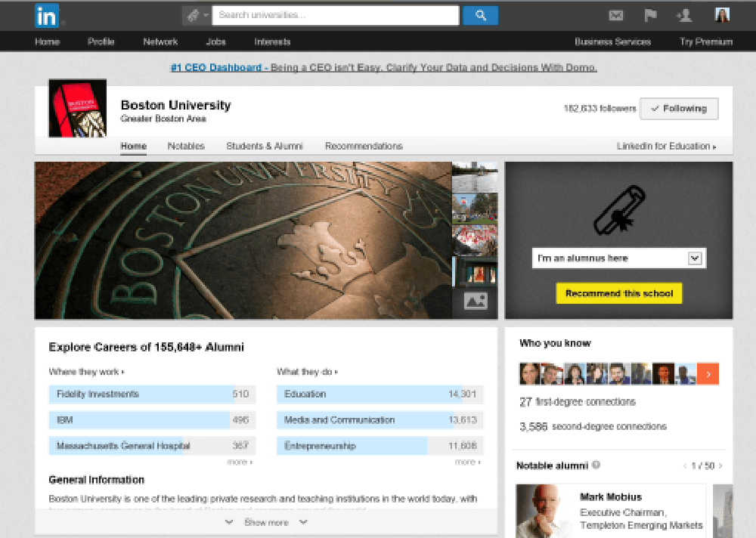Viewport: 756px width, 538px height.
Task: Open the search category dropdown
Action: click(x=196, y=15)
